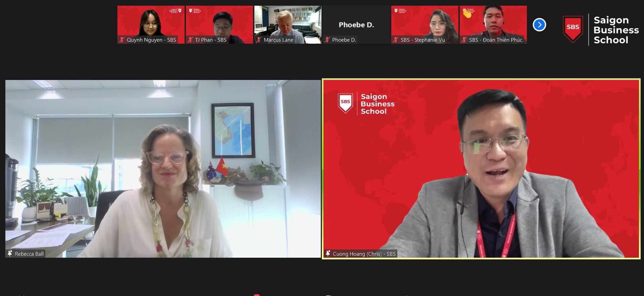Select the Phoebe D. name tile
This screenshot has height=296, width=644.
pyautogui.click(x=356, y=25)
